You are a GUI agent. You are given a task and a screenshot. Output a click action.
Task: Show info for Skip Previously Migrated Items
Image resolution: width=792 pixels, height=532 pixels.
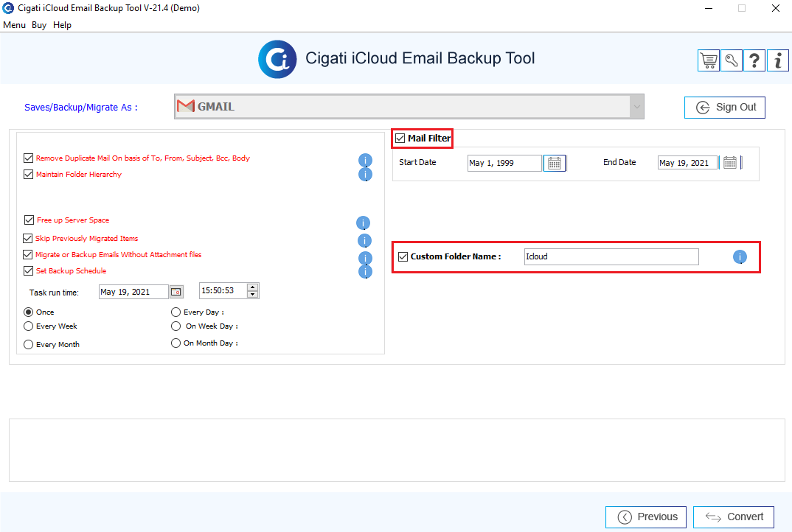364,240
